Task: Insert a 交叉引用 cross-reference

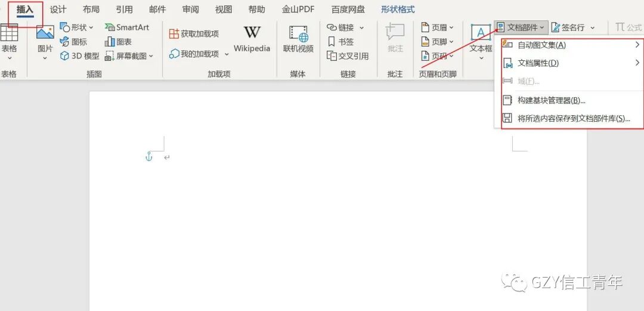Action: (348, 56)
